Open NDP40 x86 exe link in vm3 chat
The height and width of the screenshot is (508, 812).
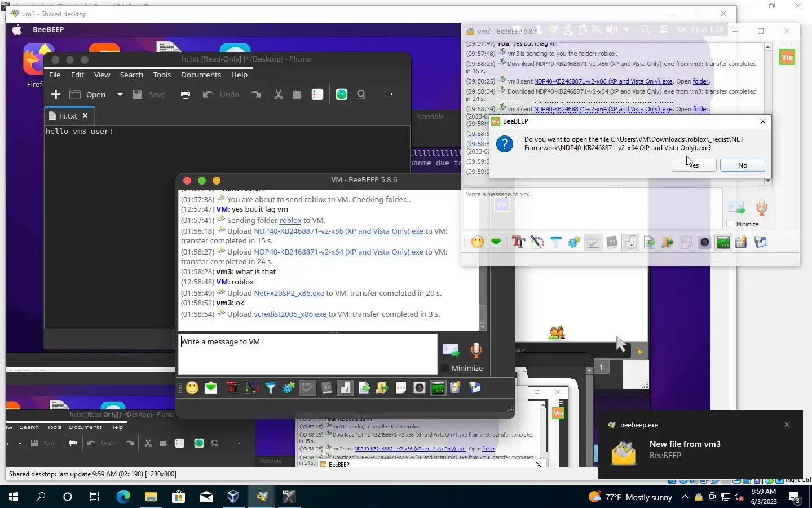[603, 81]
